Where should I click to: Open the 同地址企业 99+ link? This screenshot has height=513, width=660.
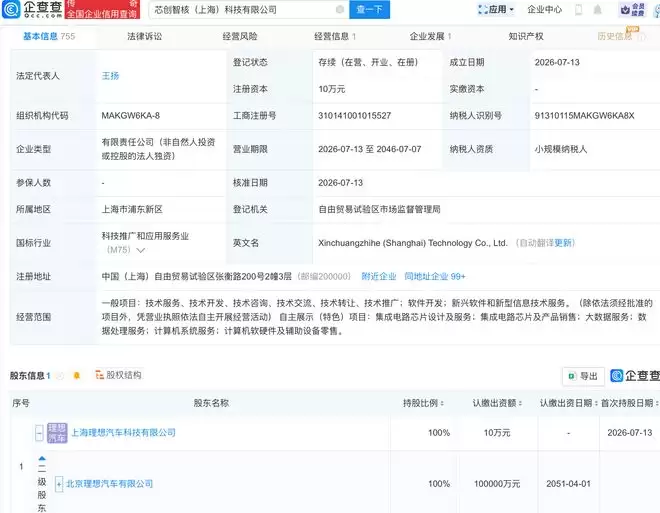pyautogui.click(x=435, y=276)
